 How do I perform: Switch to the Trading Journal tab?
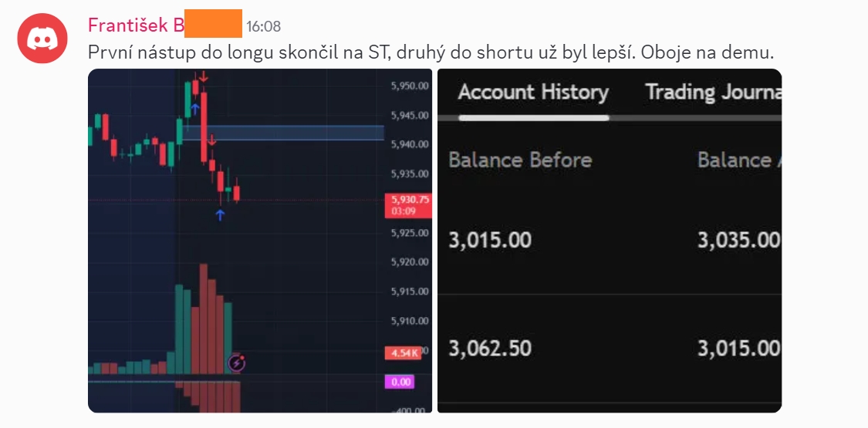click(714, 93)
